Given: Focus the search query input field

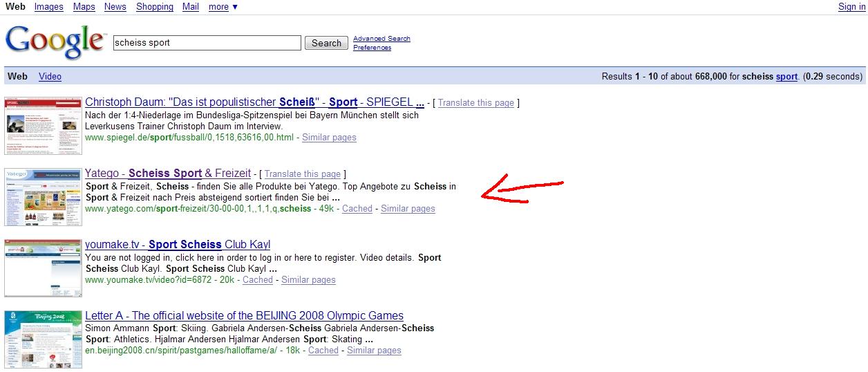Looking at the screenshot, I should 207,43.
